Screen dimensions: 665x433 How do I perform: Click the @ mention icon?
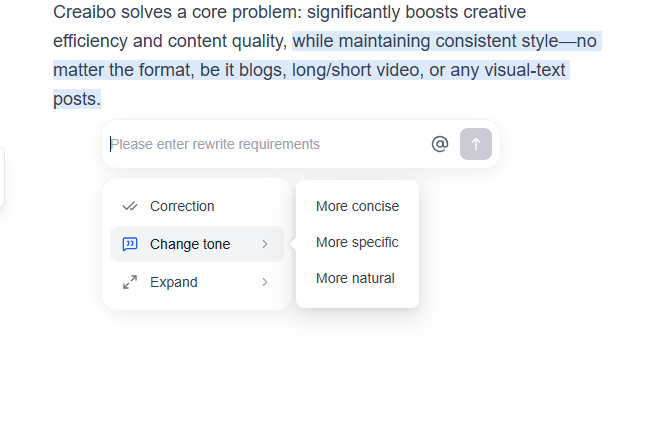point(440,144)
